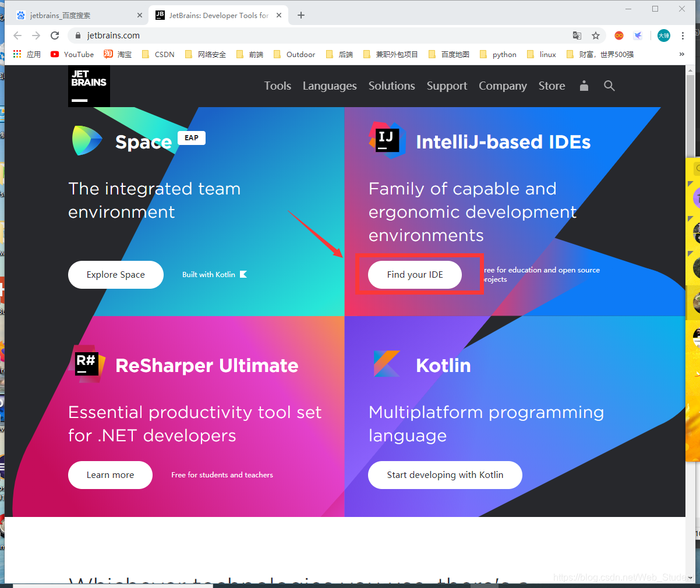The width and height of the screenshot is (700, 588).
Task: Go back in browser history
Action: pyautogui.click(x=17, y=36)
